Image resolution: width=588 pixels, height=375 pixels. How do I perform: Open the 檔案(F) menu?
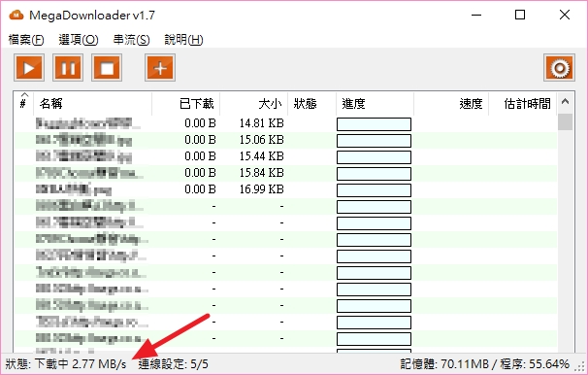tap(26, 40)
